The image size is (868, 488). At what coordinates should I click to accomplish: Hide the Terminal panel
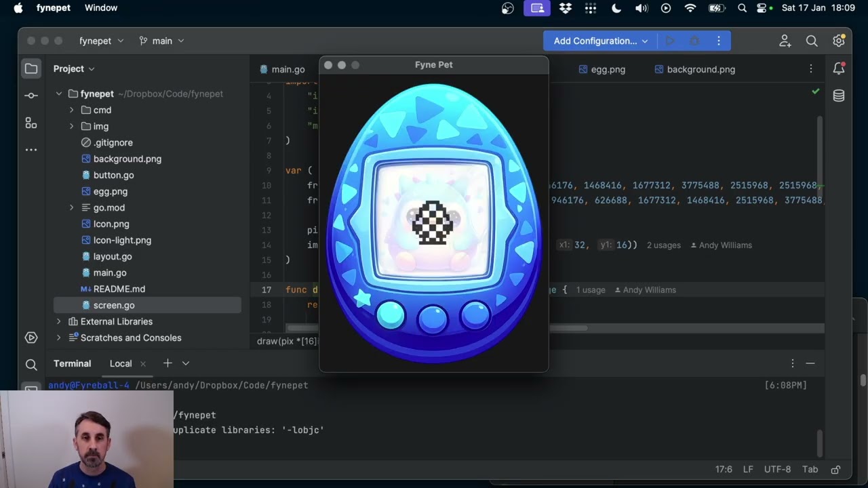tap(810, 363)
